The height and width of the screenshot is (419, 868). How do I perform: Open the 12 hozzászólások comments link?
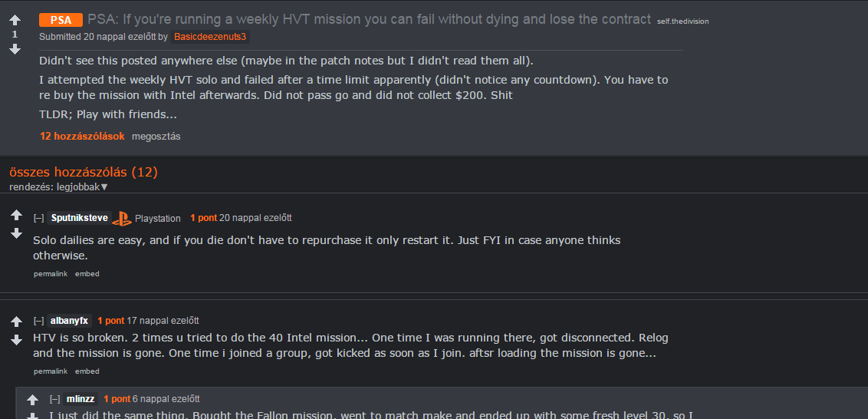[83, 137]
